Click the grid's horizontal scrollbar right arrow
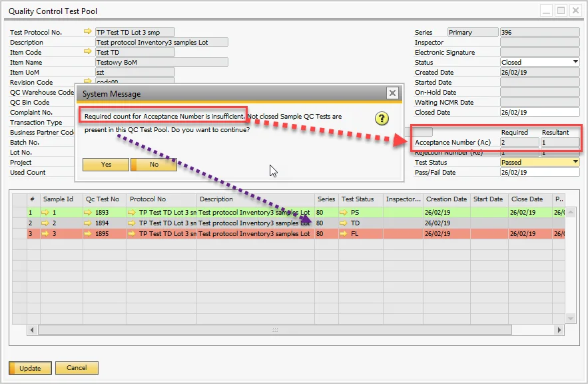Image resolution: width=588 pixels, height=384 pixels. (x=559, y=330)
